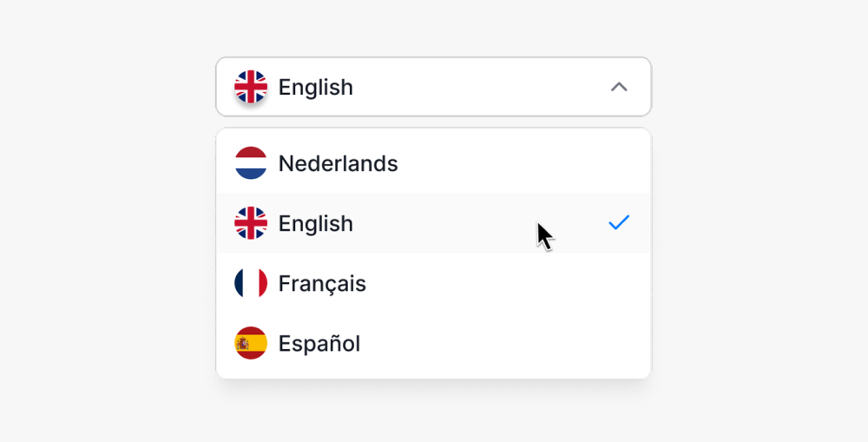Image resolution: width=868 pixels, height=442 pixels.
Task: Select Nederlands from the language list
Action: coord(433,163)
